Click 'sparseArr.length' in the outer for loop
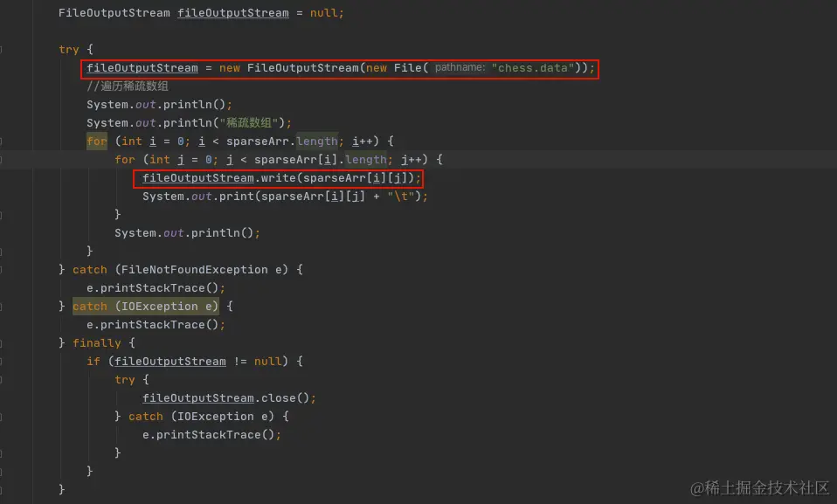This screenshot has height=504, width=837. pyautogui.click(x=282, y=141)
